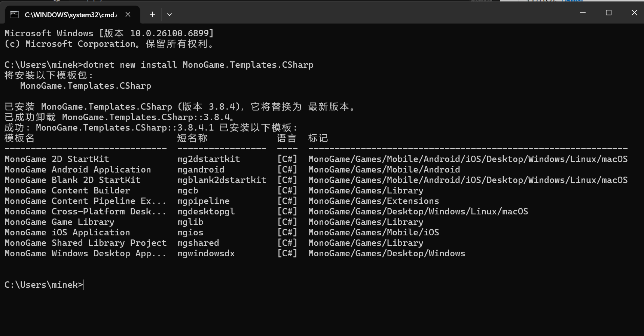Click MonoGame Cross-Platform Desk... template name
Image resolution: width=644 pixels, height=336 pixels.
(x=85, y=211)
